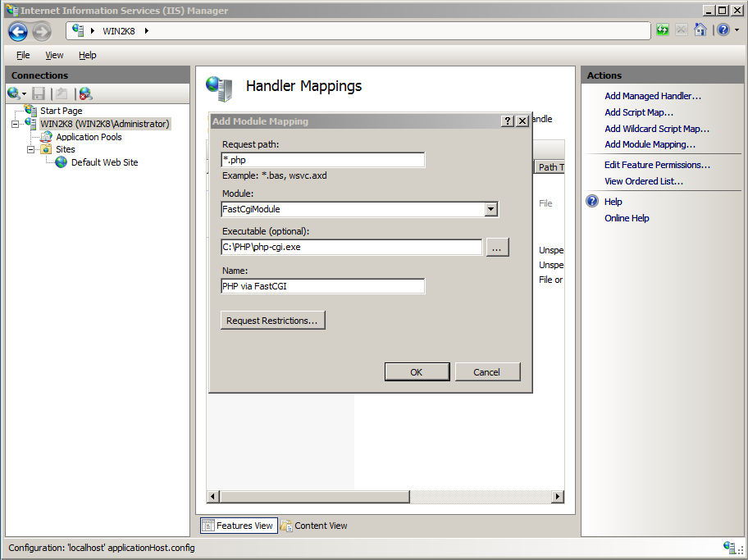This screenshot has height=560, width=748.
Task: Open the Module dropdown list
Action: (x=490, y=209)
